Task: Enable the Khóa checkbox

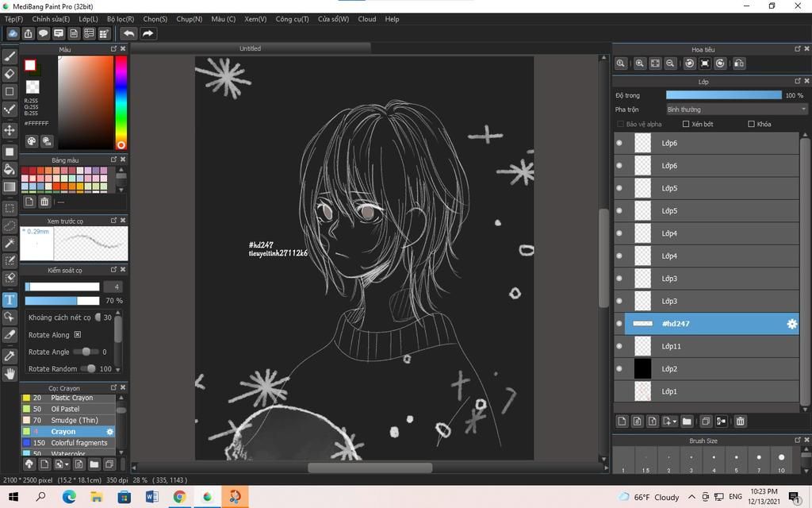Action: (751, 124)
